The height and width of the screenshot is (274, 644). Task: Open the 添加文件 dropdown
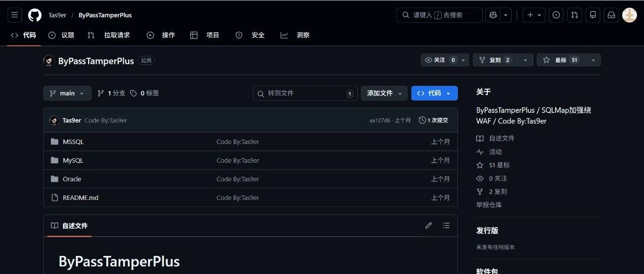[x=384, y=93]
